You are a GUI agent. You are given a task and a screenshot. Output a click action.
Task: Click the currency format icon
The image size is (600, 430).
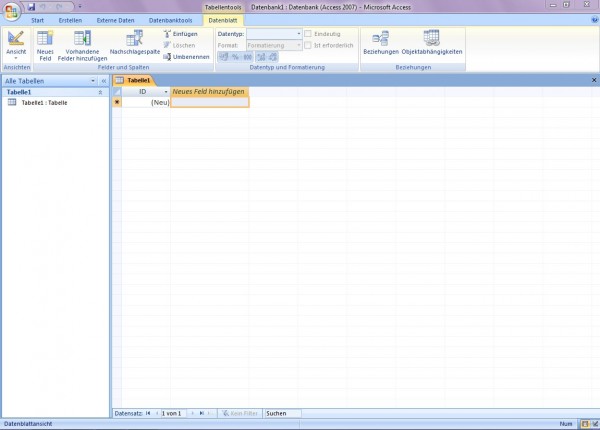[x=224, y=57]
